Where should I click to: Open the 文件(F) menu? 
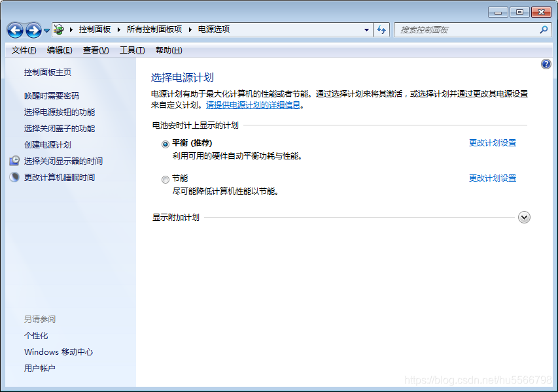(x=24, y=50)
